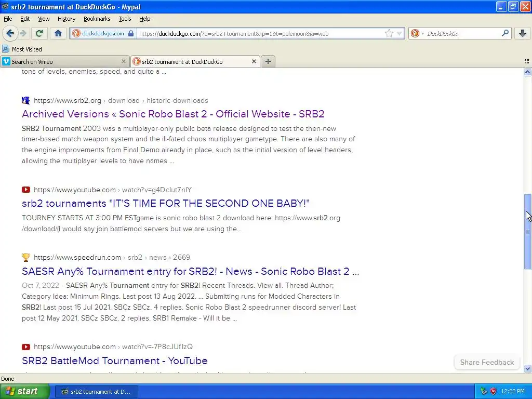Image resolution: width=532 pixels, height=399 pixels.
Task: Click the Done status bar text
Action: pos(8,379)
